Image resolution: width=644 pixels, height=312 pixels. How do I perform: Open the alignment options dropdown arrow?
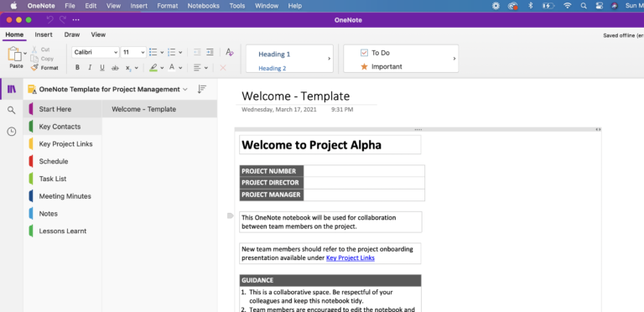click(x=205, y=68)
